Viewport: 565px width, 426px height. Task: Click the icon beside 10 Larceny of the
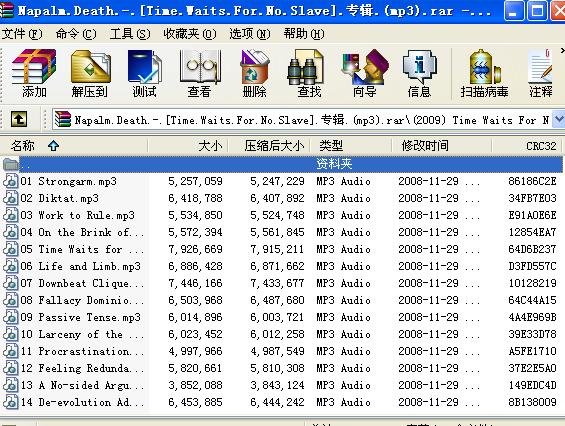(x=10, y=334)
